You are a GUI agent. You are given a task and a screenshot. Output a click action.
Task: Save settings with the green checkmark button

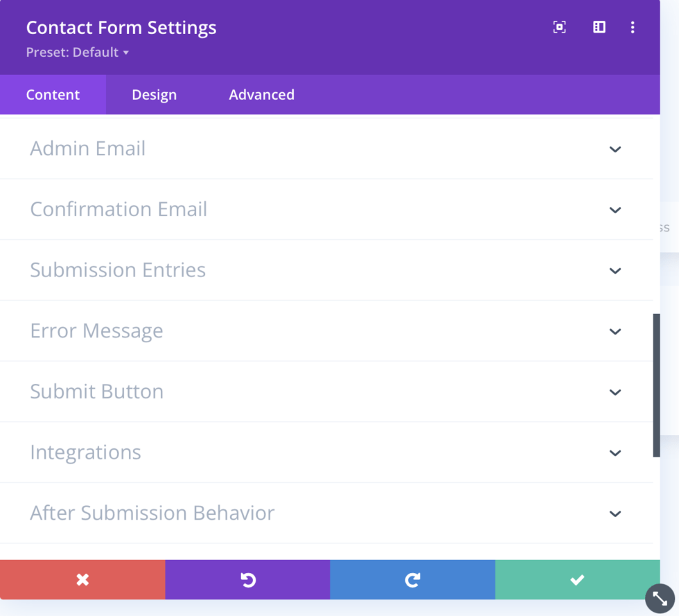pyautogui.click(x=577, y=580)
